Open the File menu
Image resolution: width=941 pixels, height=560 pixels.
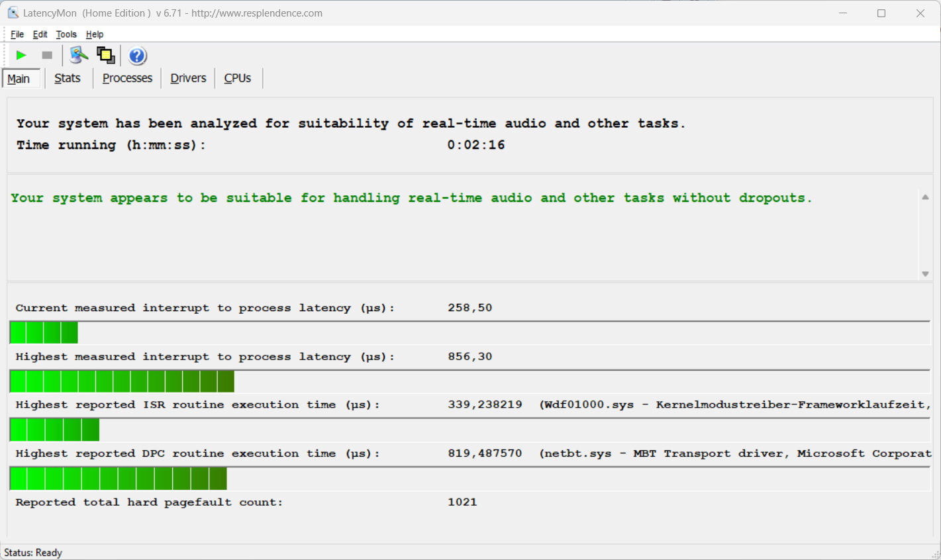point(17,34)
